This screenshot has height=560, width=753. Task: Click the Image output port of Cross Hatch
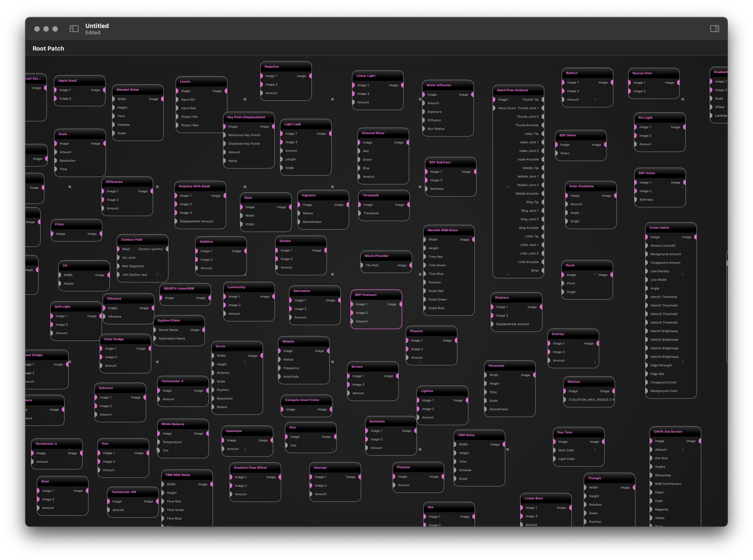(696, 237)
